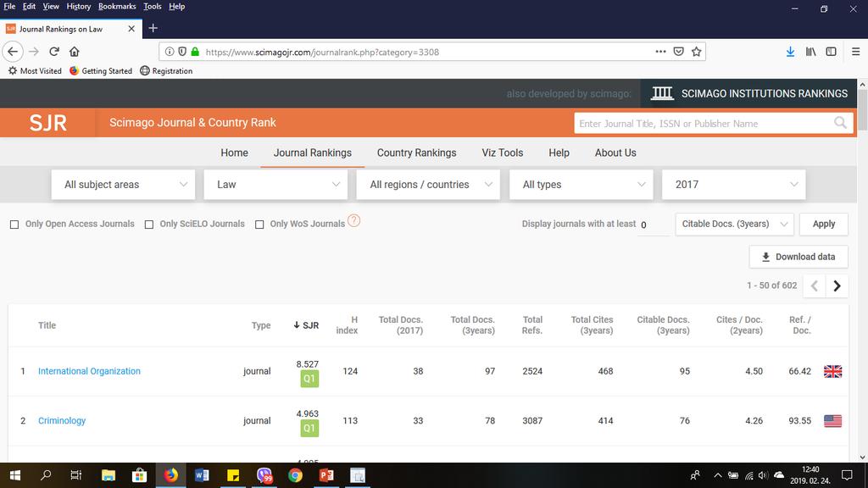The width and height of the screenshot is (868, 488).
Task: Sort table by the SJR column header
Action: [306, 325]
